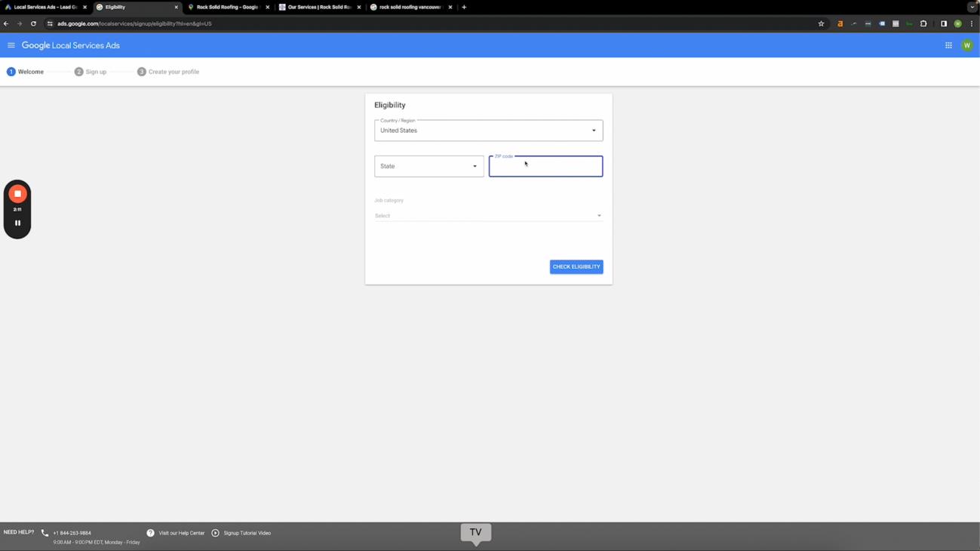Click the play icon beside Signup Tutorial Video

tap(215, 533)
